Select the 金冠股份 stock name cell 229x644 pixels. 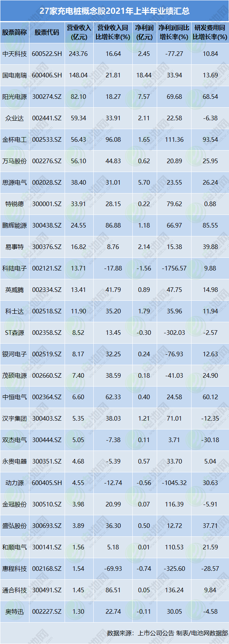[15, 504]
